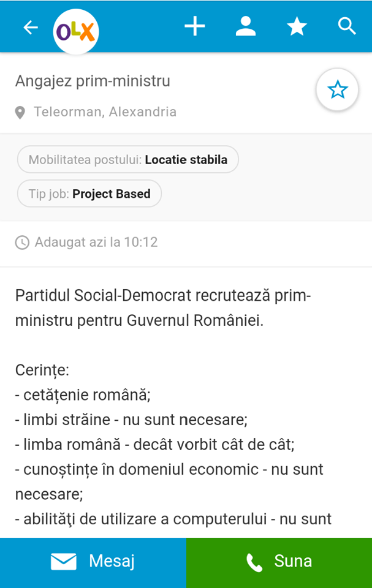
Task: Tap the Teleorman, Alexandria location text
Action: [105, 112]
